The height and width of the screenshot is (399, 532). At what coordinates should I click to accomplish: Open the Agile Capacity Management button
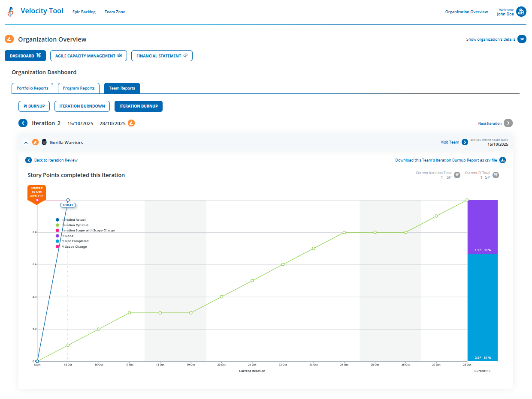88,56
